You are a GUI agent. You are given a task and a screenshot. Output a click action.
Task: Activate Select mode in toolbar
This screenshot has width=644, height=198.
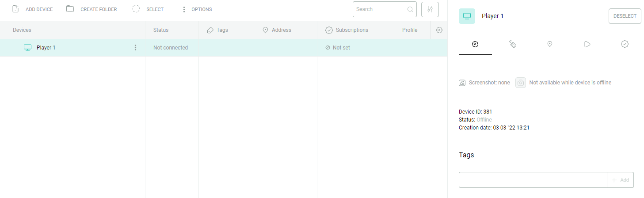click(x=148, y=9)
